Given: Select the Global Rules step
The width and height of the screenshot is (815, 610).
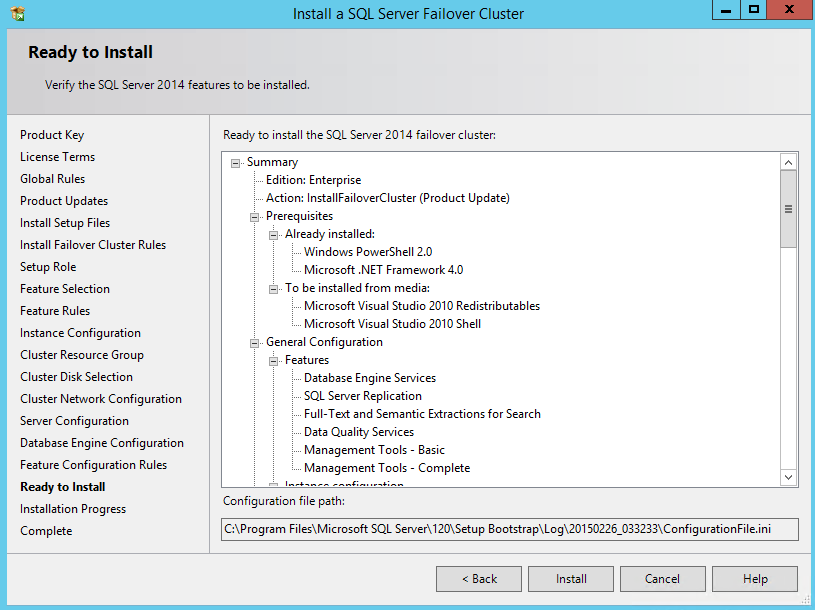Looking at the screenshot, I should coord(52,179).
